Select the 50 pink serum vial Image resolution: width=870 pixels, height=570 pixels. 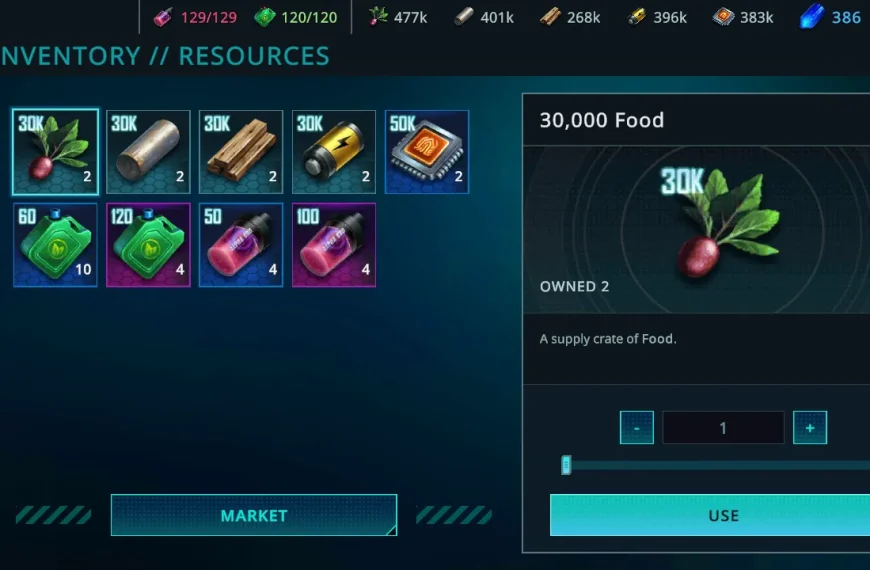[241, 245]
